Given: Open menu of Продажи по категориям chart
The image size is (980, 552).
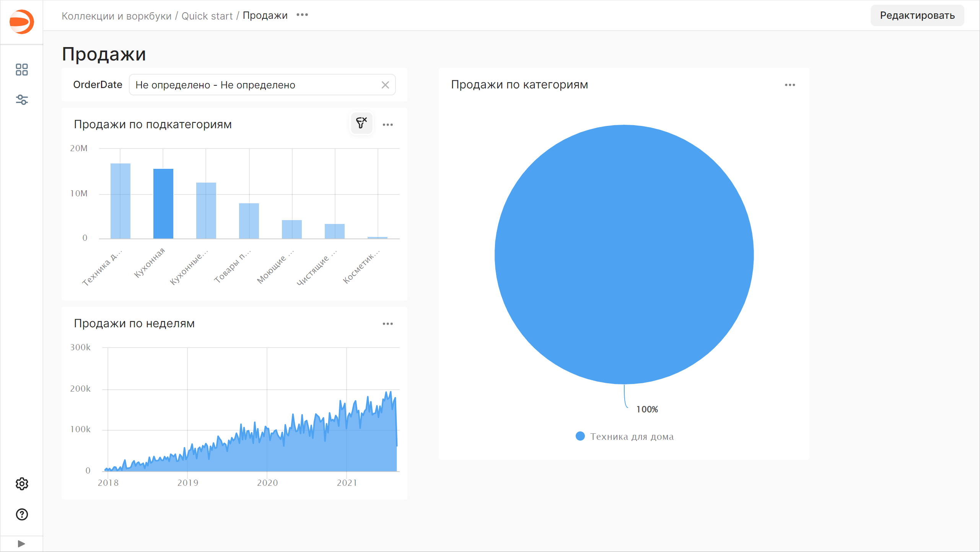Looking at the screenshot, I should (790, 85).
